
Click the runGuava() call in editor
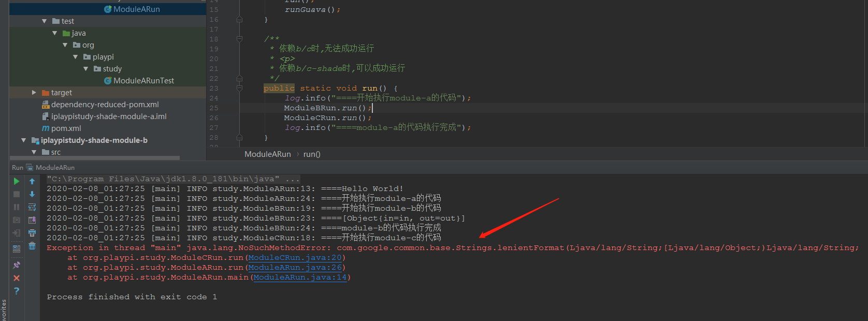click(312, 9)
